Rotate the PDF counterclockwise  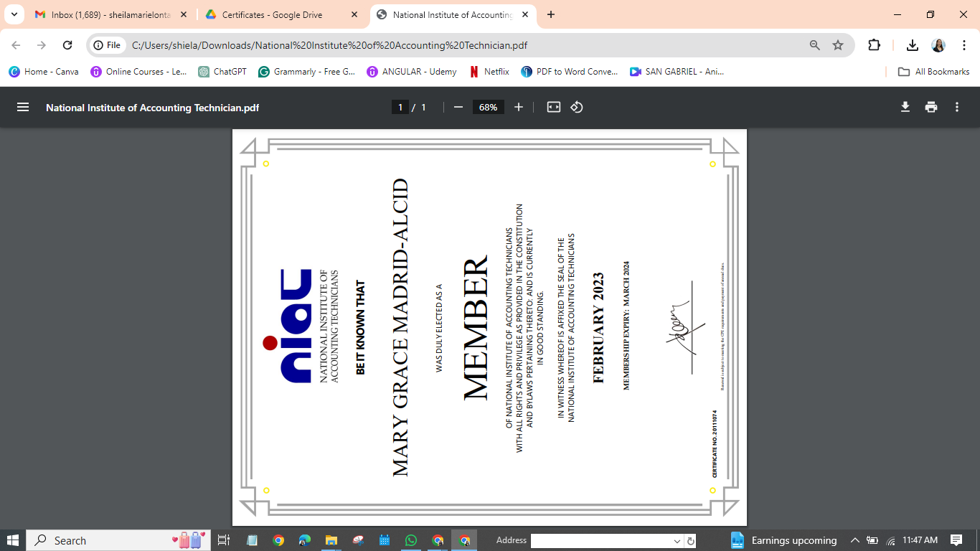pos(576,107)
